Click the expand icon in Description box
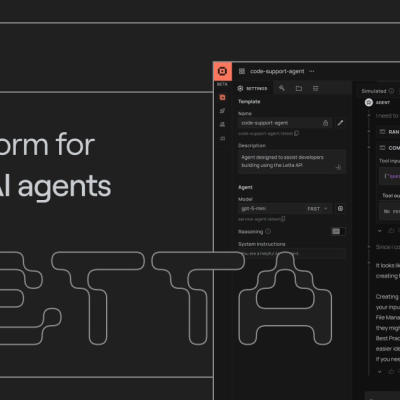400x400 pixels. (338, 167)
